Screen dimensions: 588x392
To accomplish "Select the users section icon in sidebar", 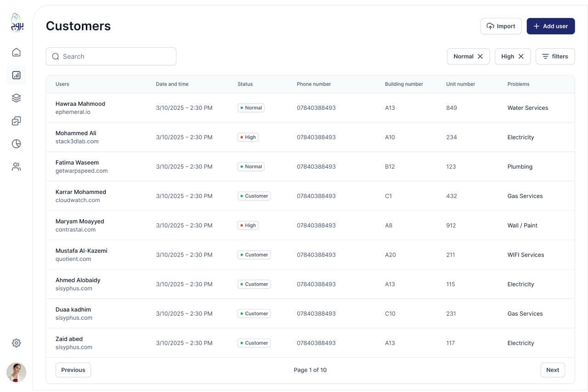I will coord(16,166).
